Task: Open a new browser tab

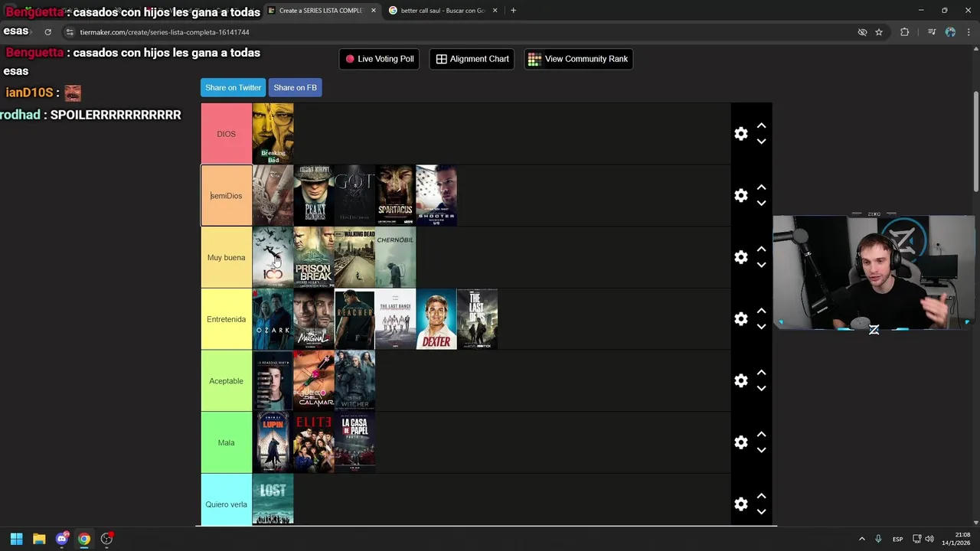Action: coord(513,11)
